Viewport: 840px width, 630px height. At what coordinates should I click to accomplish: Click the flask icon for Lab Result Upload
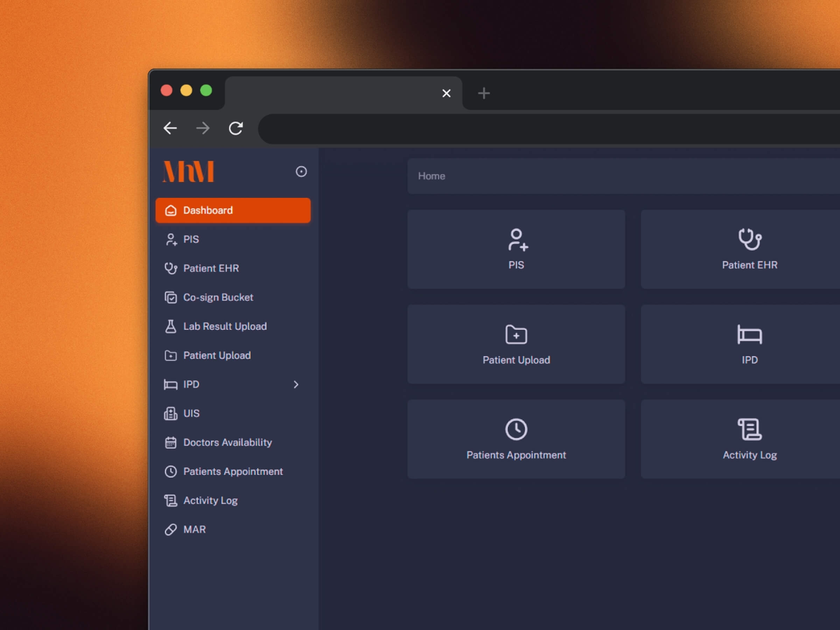(x=170, y=326)
